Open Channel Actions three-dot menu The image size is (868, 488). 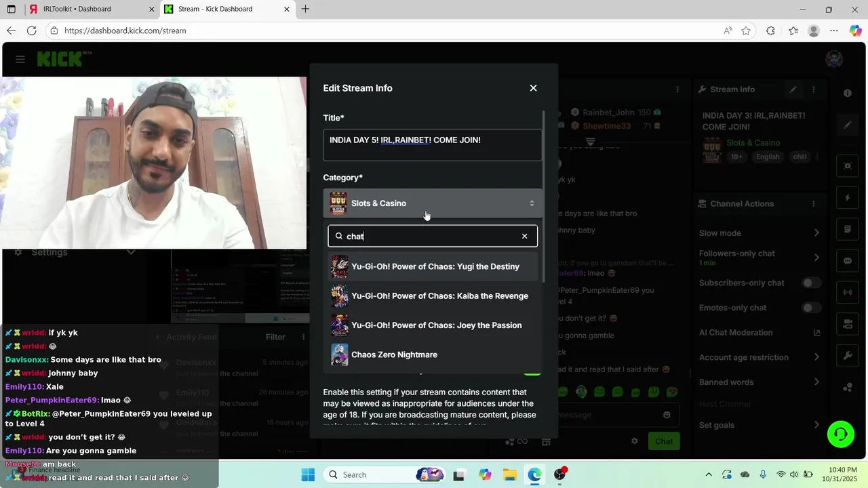(814, 204)
